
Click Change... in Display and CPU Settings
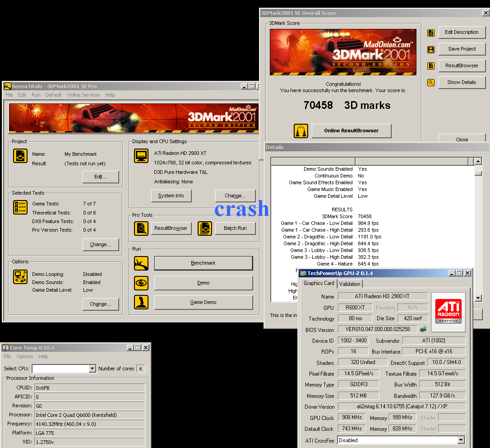[x=236, y=196]
